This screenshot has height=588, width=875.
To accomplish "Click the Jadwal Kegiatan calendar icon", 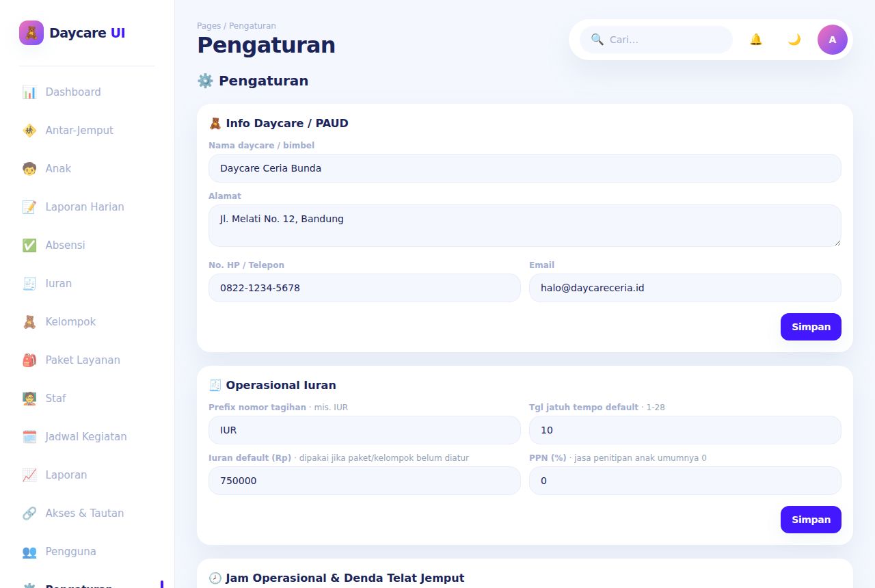I will coord(29,437).
